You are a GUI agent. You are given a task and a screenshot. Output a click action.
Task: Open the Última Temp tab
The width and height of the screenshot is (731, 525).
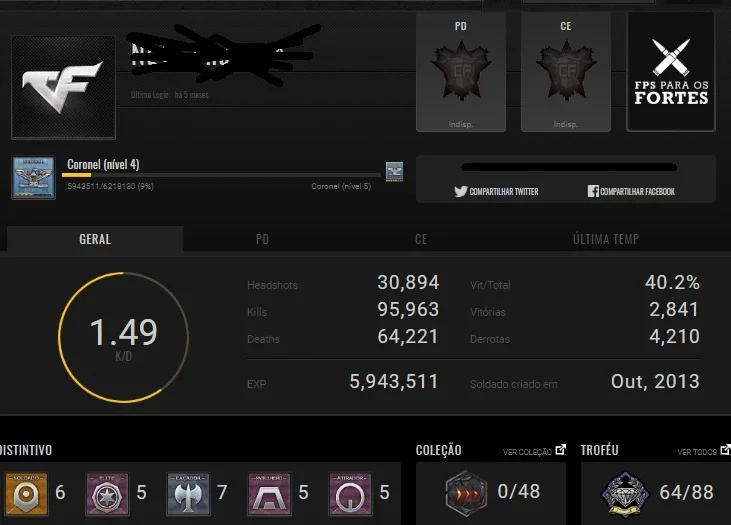[606, 239]
